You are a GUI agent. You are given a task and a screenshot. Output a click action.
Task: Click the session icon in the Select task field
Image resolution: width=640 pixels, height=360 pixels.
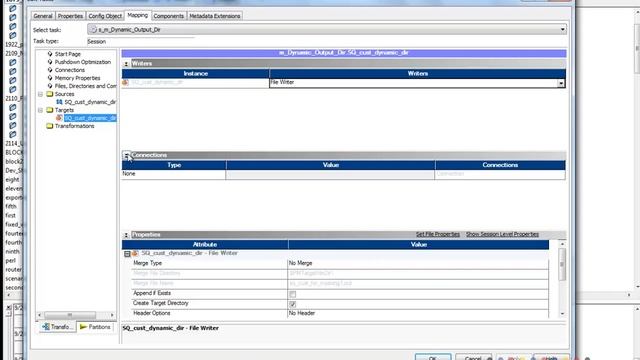(93, 30)
